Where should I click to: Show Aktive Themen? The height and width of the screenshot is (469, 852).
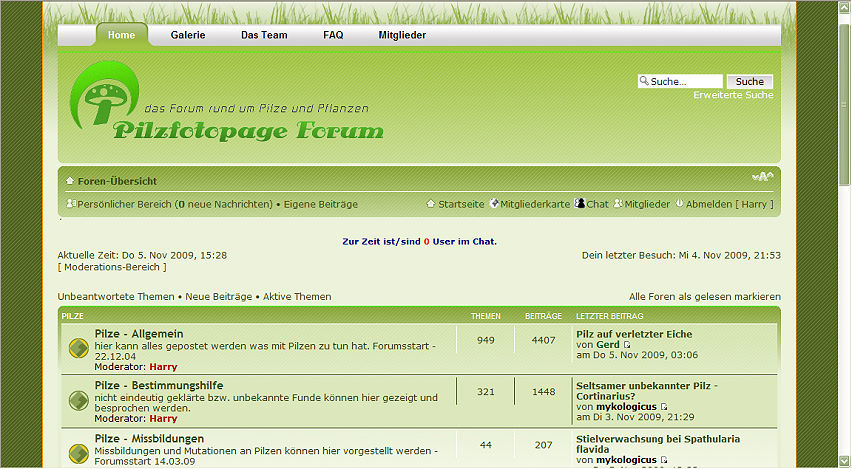(x=297, y=297)
